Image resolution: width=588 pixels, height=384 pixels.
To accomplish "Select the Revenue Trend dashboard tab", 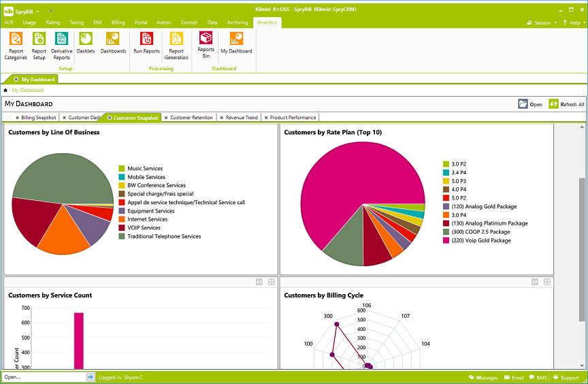I will [x=242, y=118].
